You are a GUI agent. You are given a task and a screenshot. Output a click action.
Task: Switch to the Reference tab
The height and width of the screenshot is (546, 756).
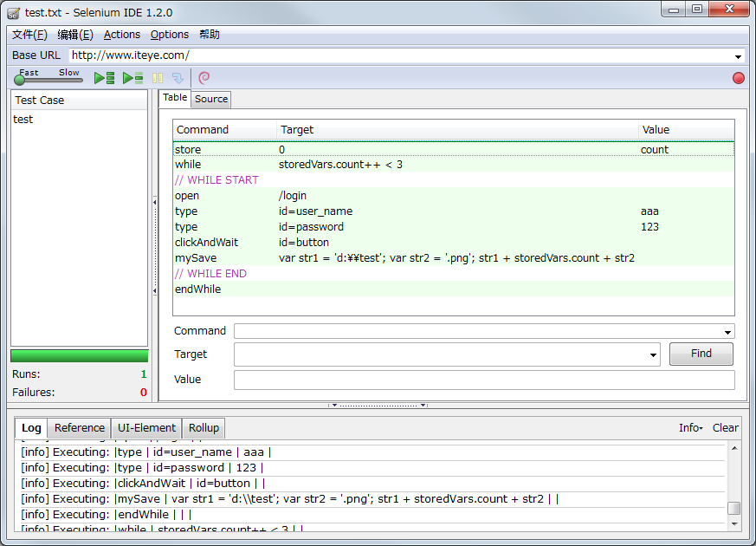pyautogui.click(x=79, y=427)
